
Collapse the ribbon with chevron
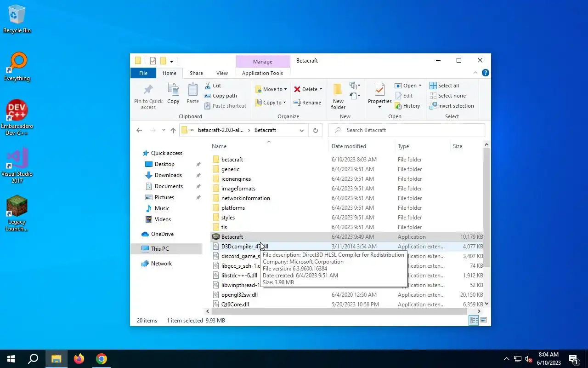point(475,73)
